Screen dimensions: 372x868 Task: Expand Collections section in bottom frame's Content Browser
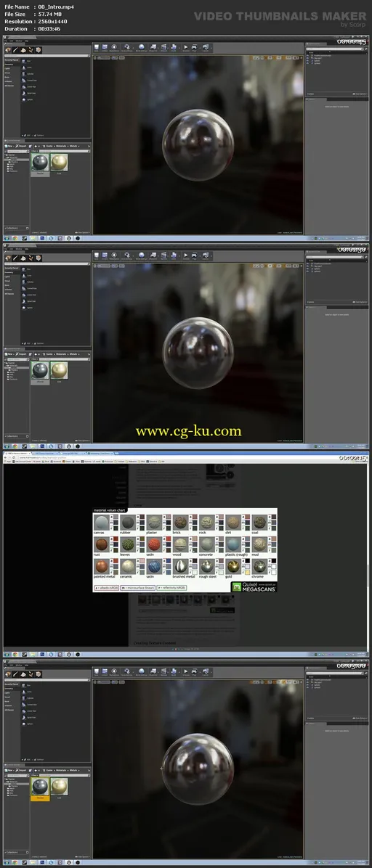pyautogui.click(x=12, y=852)
